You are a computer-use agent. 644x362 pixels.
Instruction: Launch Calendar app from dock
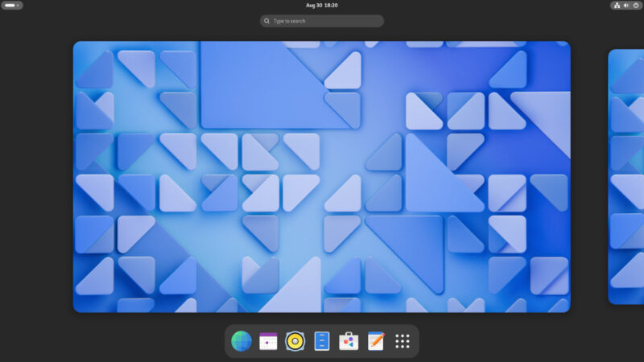(x=268, y=341)
